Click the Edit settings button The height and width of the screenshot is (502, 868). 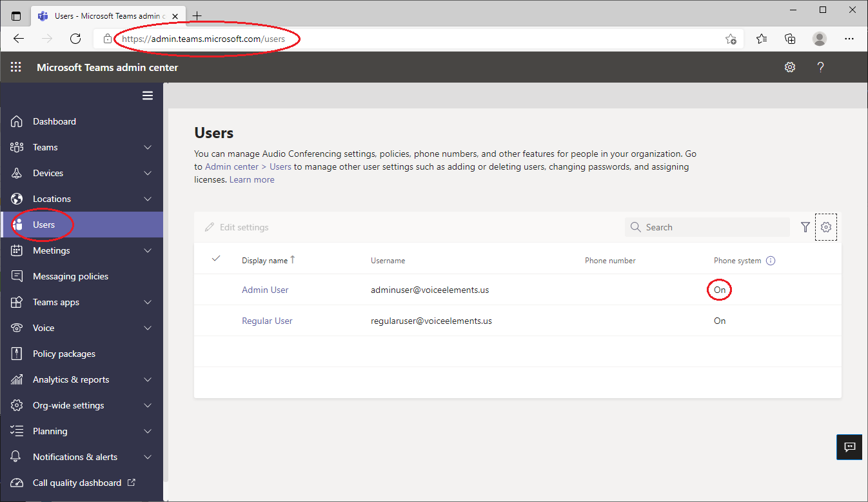coord(237,227)
